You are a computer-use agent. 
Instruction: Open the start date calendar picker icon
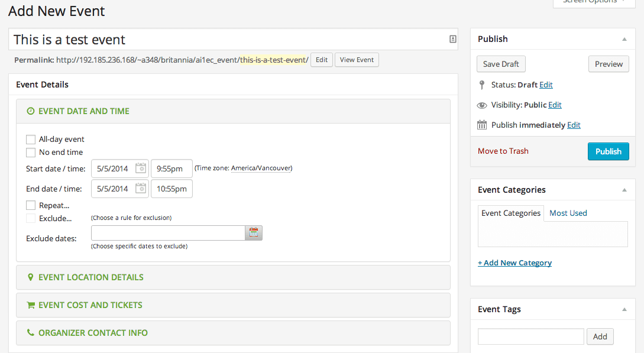[x=141, y=169]
